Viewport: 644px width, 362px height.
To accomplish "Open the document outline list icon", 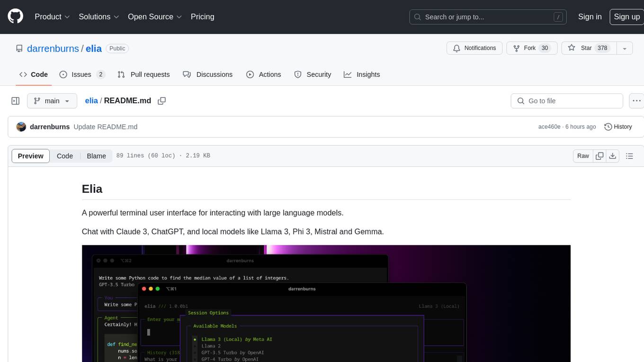I will point(629,156).
